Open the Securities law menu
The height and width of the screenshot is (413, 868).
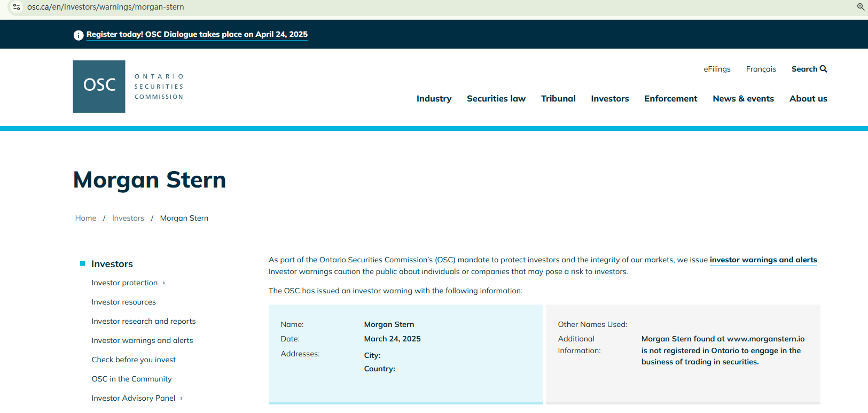pos(496,99)
